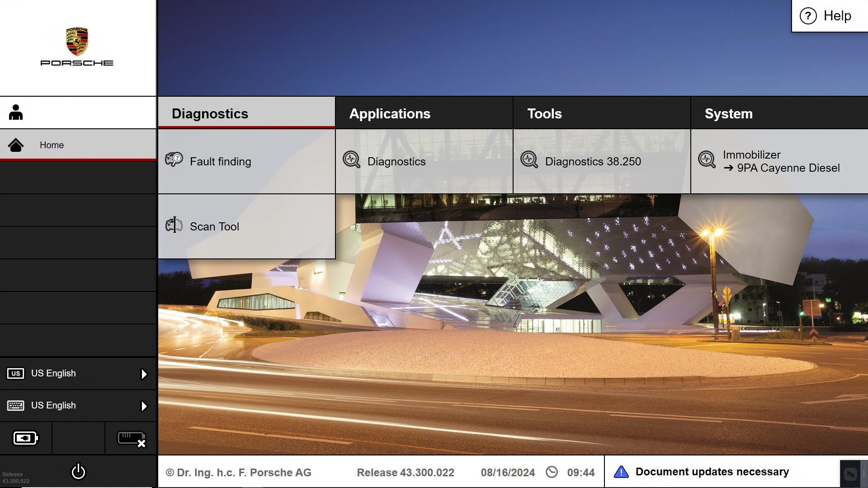Click the date 08/16/2024
This screenshot has height=488, width=868.
(x=508, y=473)
